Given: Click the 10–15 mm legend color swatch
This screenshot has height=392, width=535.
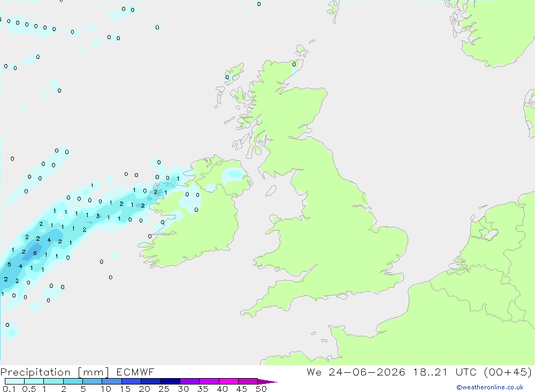Looking at the screenshot, I should tap(112, 381).
